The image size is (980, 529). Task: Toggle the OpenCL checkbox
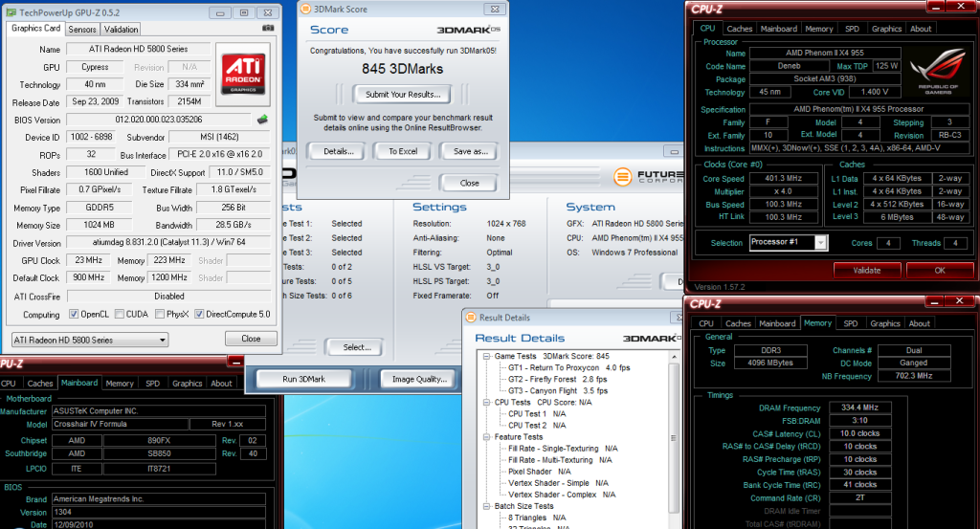[73, 315]
